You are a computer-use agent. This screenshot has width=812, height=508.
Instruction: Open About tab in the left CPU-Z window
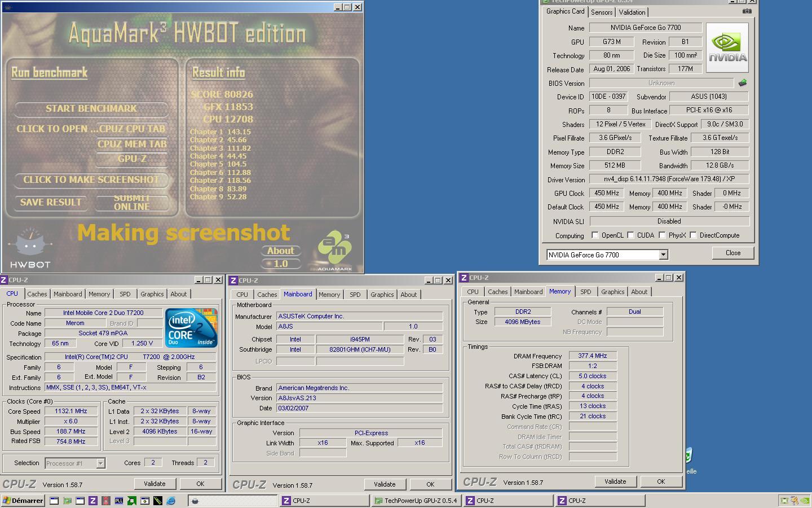click(x=179, y=294)
